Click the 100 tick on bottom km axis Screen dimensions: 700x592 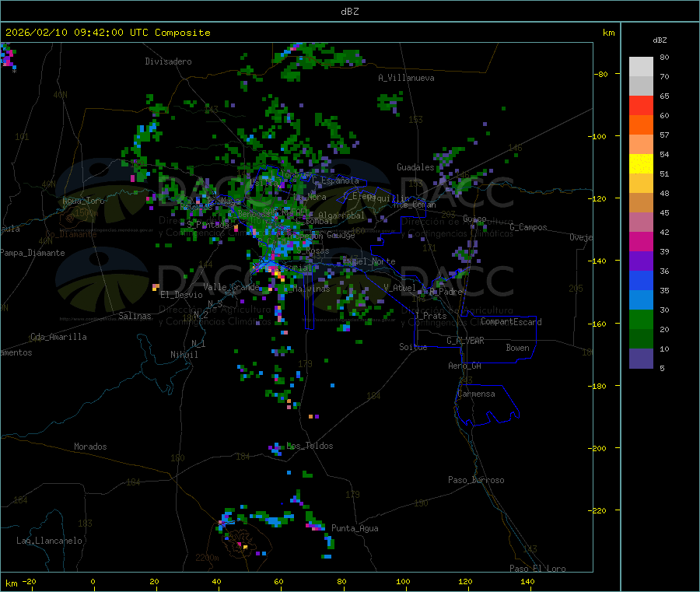point(403,581)
